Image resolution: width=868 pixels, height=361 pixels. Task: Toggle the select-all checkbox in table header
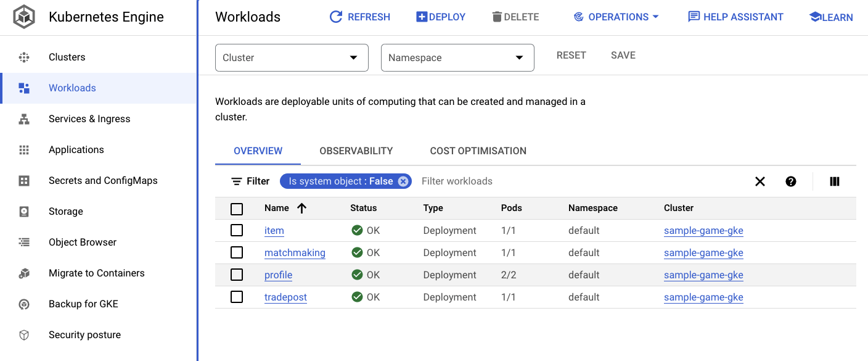click(x=237, y=209)
